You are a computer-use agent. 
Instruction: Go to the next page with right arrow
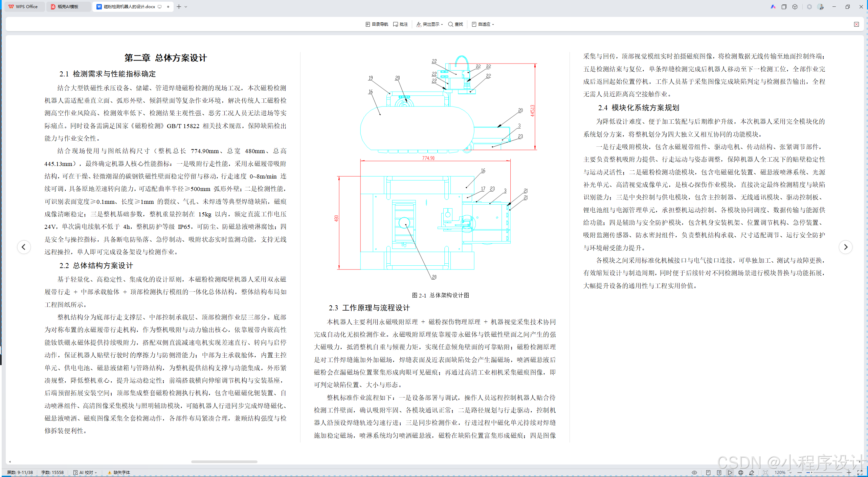click(x=845, y=247)
